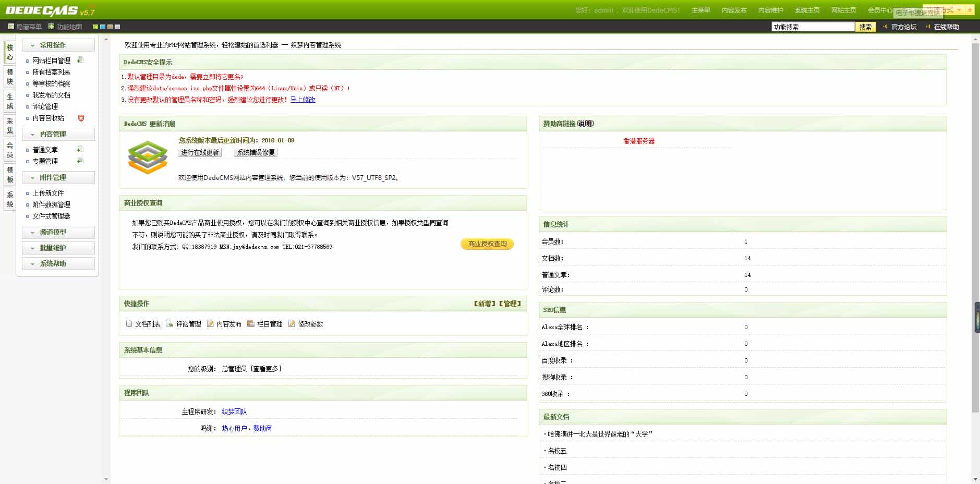The height and width of the screenshot is (484, 980).
Task: Open 我发布的文档 in sidebar
Action: coord(51,95)
